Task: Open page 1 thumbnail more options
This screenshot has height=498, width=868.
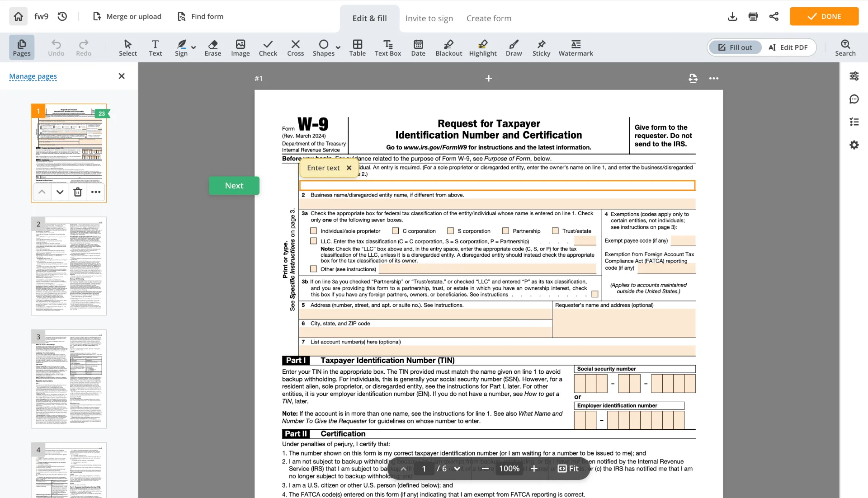Action: click(x=96, y=192)
